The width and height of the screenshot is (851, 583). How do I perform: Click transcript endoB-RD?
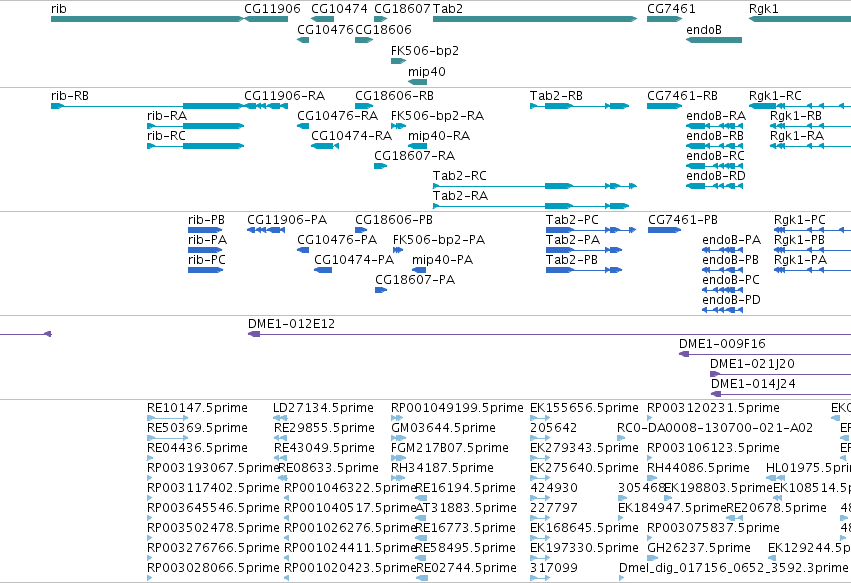pos(715,176)
